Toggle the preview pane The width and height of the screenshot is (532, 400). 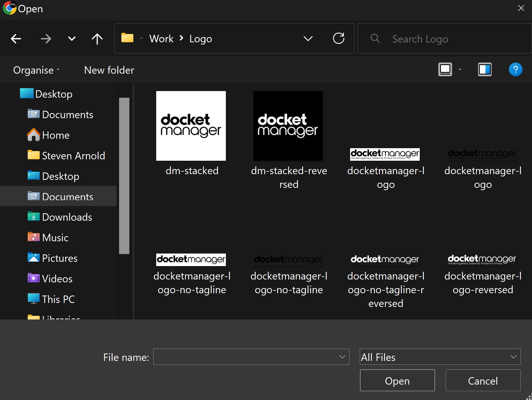tap(485, 69)
